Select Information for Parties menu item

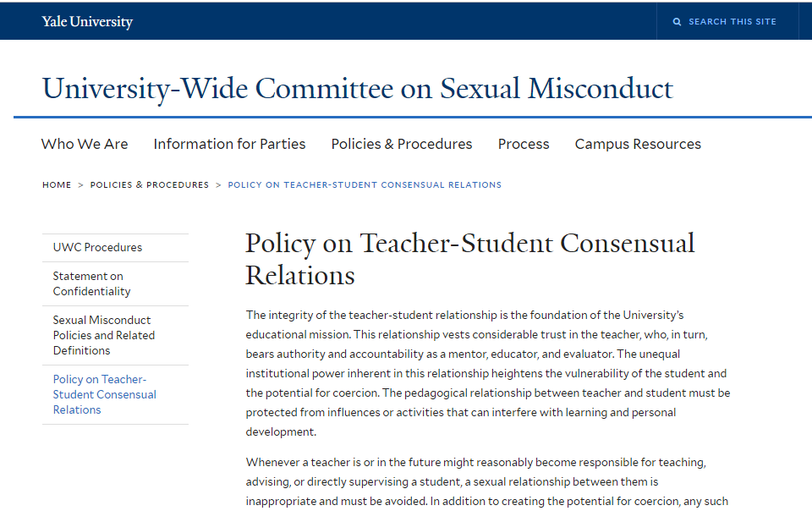click(x=229, y=144)
